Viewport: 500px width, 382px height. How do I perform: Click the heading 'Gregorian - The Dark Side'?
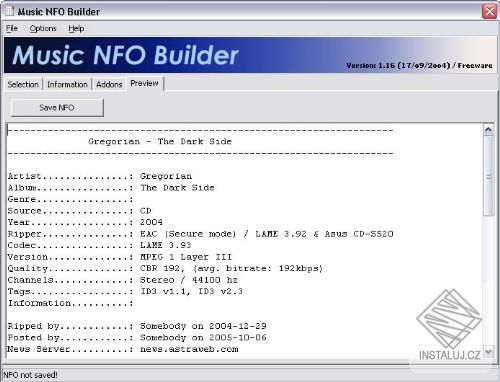160,141
